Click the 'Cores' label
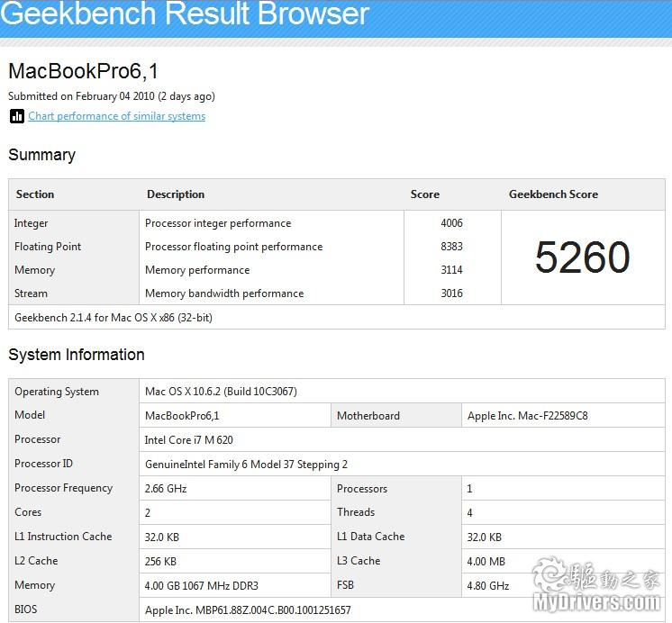This screenshot has height=623, width=672. (28, 512)
